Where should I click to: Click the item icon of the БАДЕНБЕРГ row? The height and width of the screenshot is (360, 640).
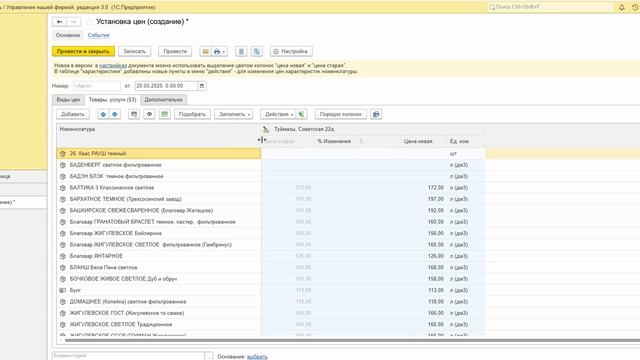tap(62, 165)
